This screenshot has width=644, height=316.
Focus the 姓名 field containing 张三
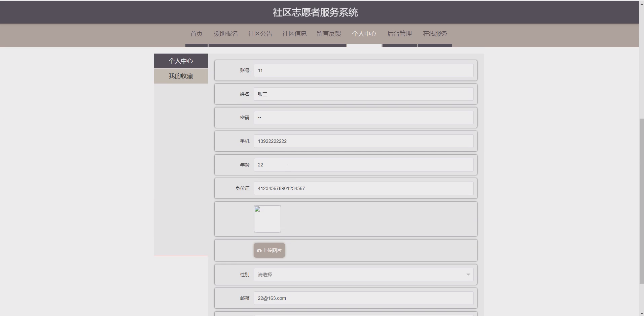364,94
